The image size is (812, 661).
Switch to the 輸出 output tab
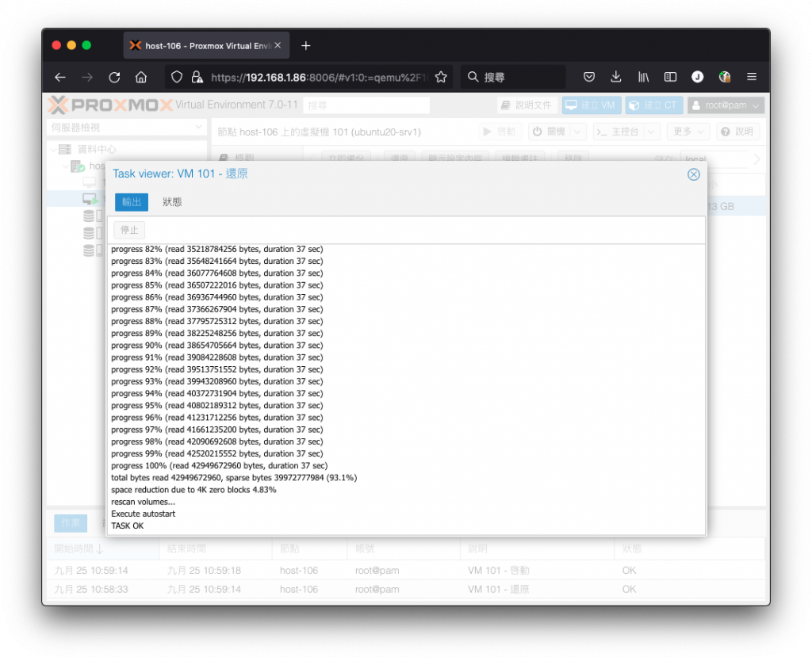(x=132, y=202)
